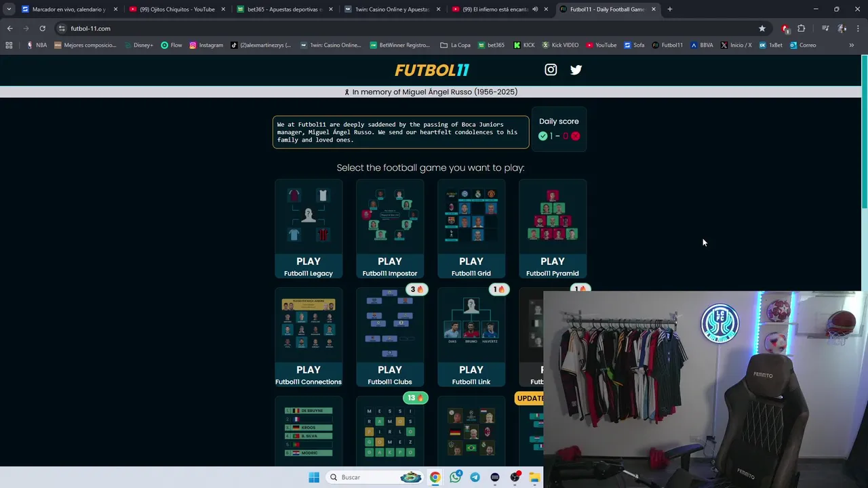Click the Daily score box
This screenshot has height=488, width=868.
coord(559,129)
